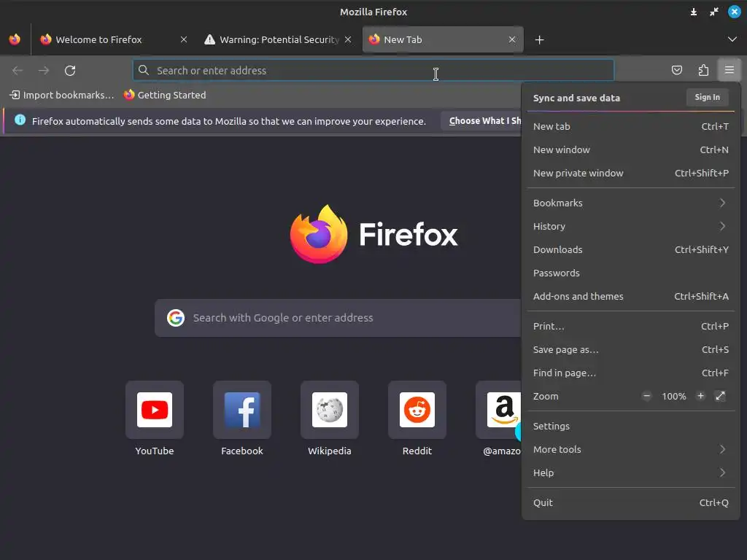Viewport: 747px width, 560px height.
Task: Open Downloads from the menu
Action: [x=631, y=249]
